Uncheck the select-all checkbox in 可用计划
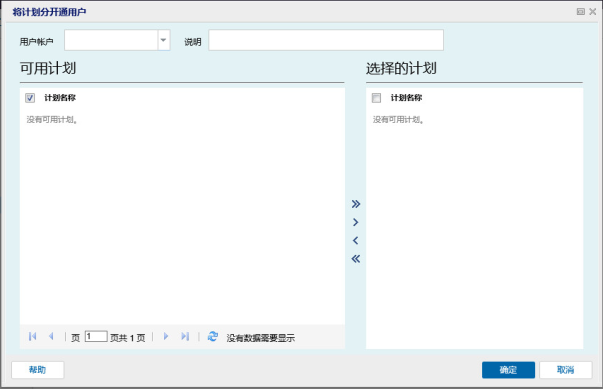This screenshot has height=389, width=603. coord(30,98)
